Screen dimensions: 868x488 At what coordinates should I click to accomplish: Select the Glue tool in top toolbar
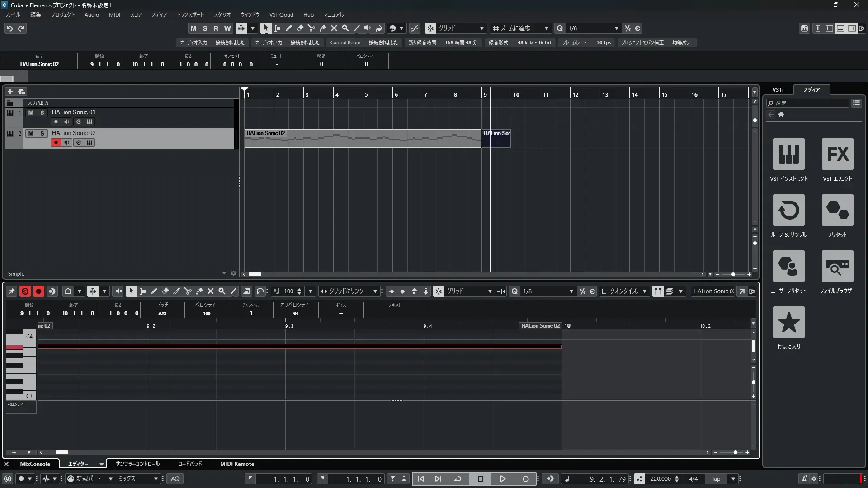click(x=322, y=28)
